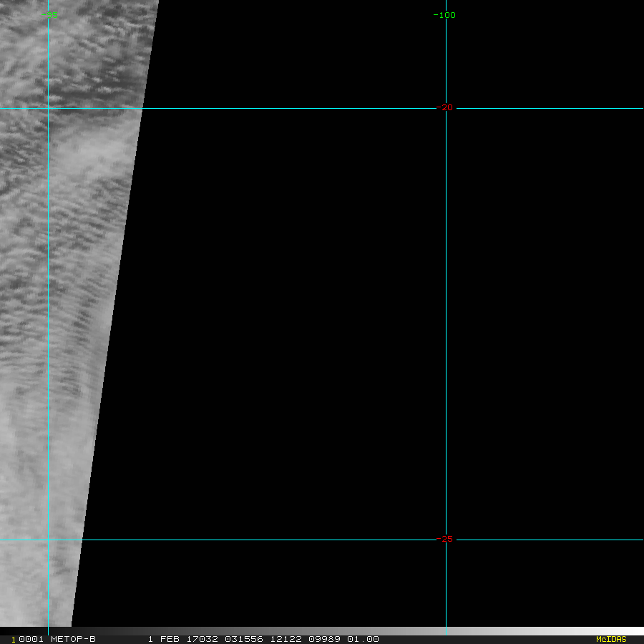Click the yellow McIDAS label
The height and width of the screenshot is (644, 644).
pyautogui.click(x=610, y=639)
